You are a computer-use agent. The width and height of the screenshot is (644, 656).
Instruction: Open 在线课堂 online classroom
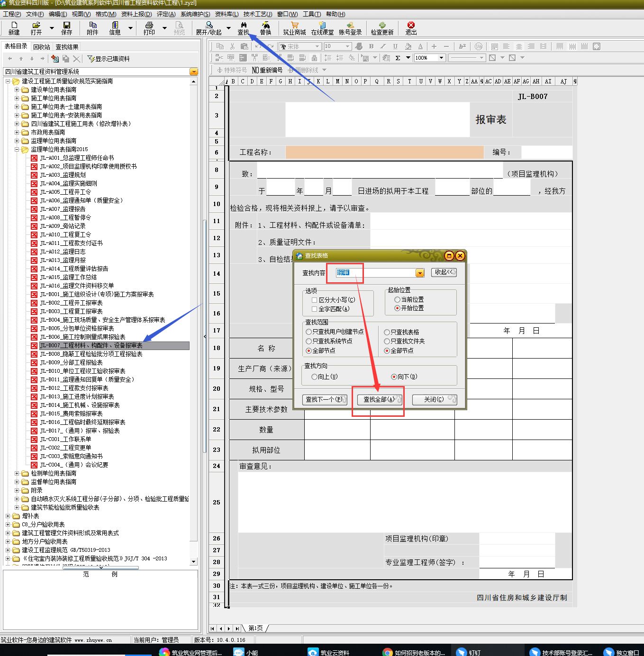pos(322,28)
